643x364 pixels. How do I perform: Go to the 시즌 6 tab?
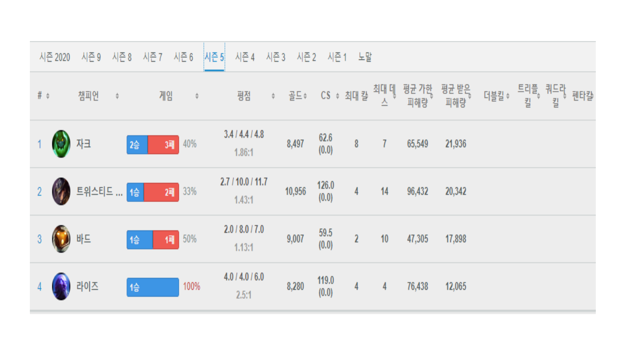tap(183, 57)
